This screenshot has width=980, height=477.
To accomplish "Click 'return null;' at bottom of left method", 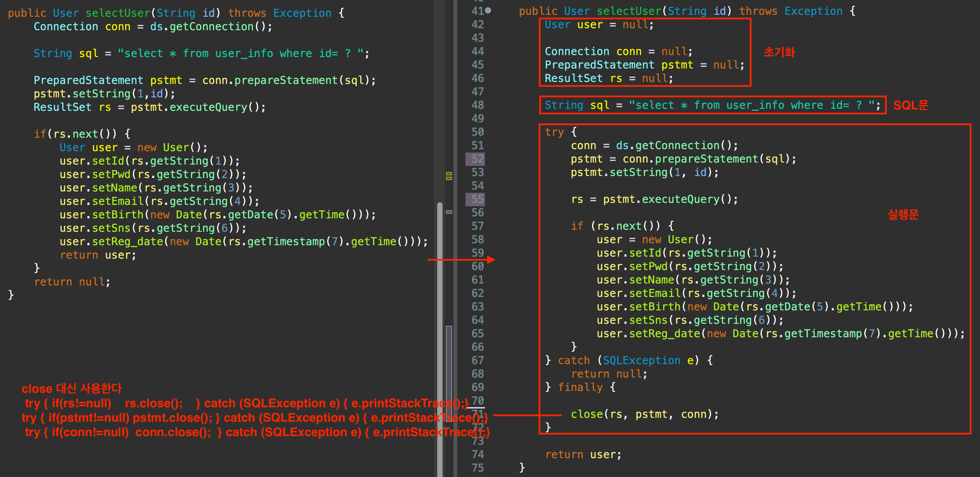I will pos(72,282).
